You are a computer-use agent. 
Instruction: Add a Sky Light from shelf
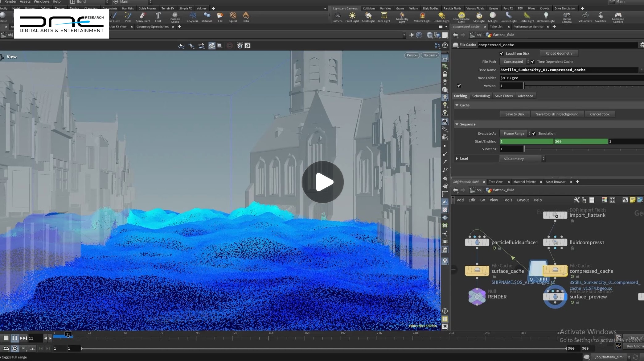tap(479, 17)
